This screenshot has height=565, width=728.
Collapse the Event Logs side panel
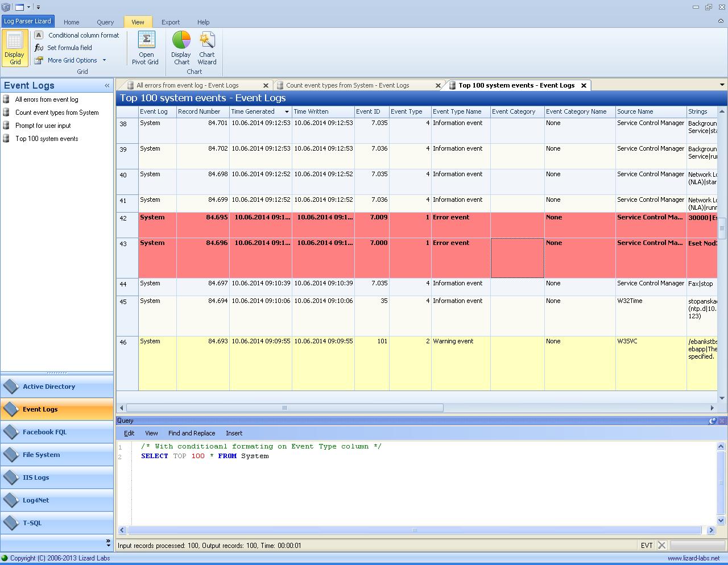pyautogui.click(x=107, y=86)
